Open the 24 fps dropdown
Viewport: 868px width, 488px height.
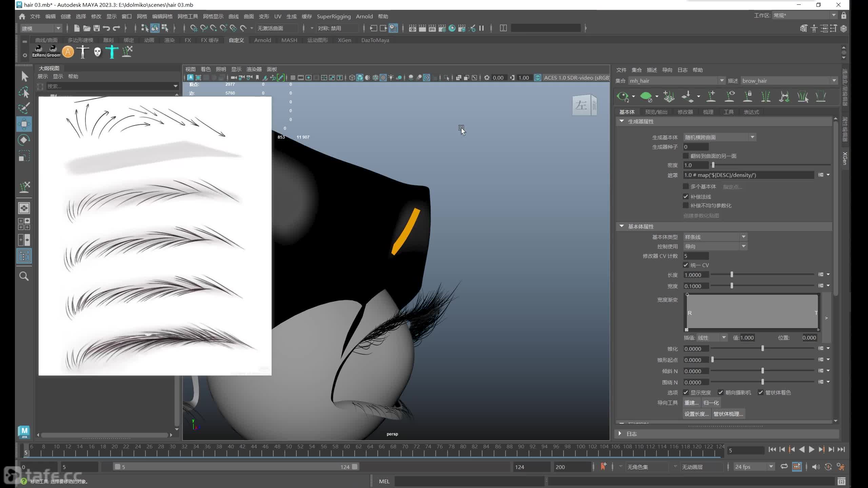pos(754,467)
